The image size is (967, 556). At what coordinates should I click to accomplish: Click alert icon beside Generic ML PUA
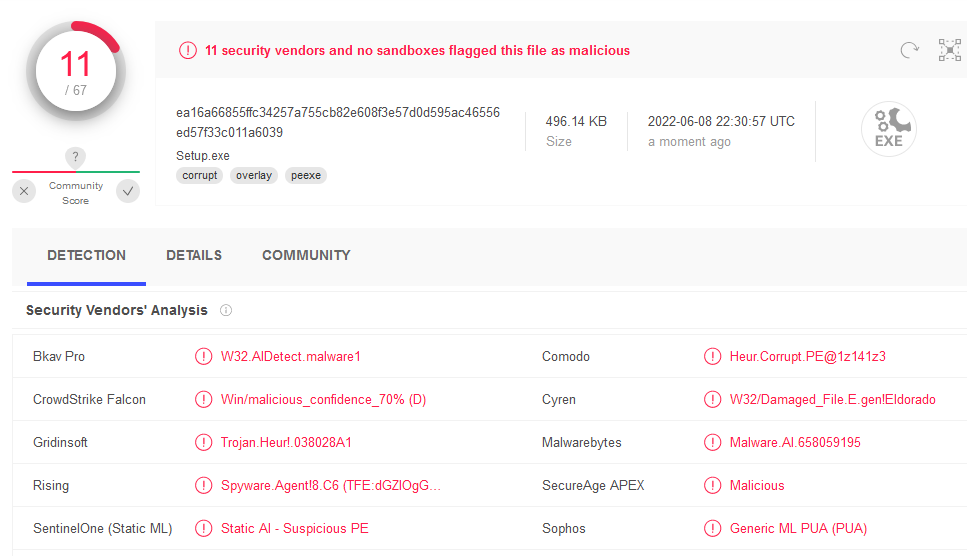point(712,528)
